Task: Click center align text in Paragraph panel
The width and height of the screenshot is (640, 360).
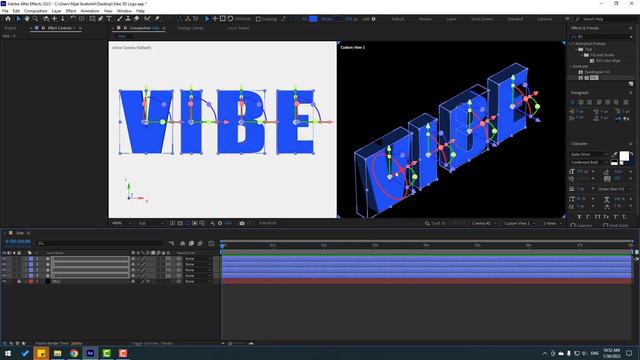Action: click(581, 102)
